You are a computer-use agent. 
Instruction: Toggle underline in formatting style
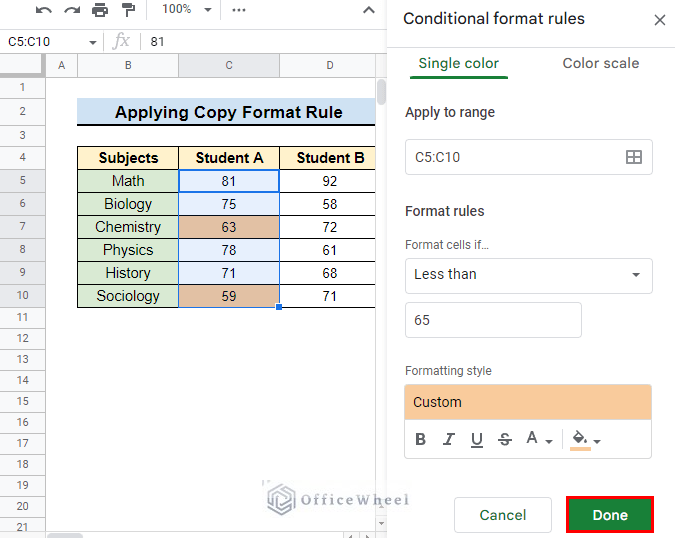pyautogui.click(x=477, y=439)
